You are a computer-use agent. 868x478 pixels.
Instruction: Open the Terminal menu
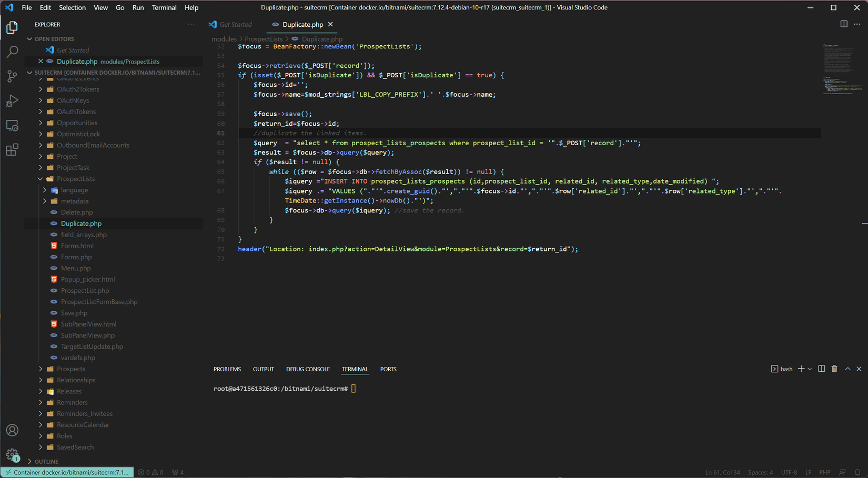click(164, 7)
